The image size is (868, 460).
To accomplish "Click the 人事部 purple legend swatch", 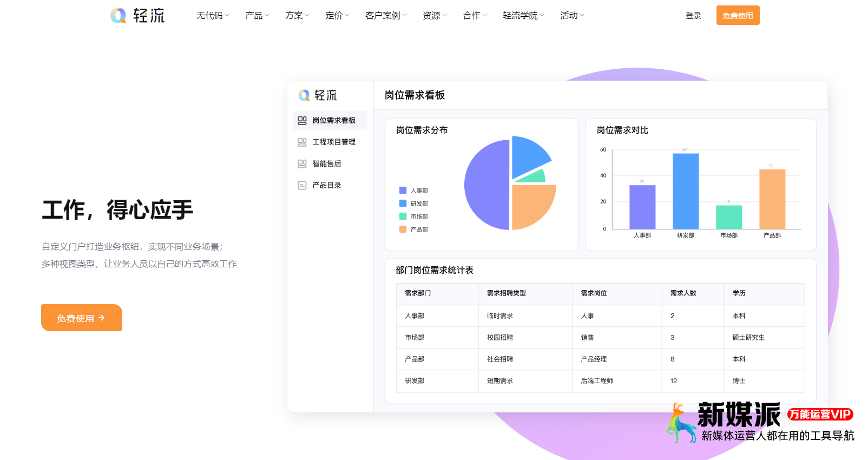I will point(403,190).
